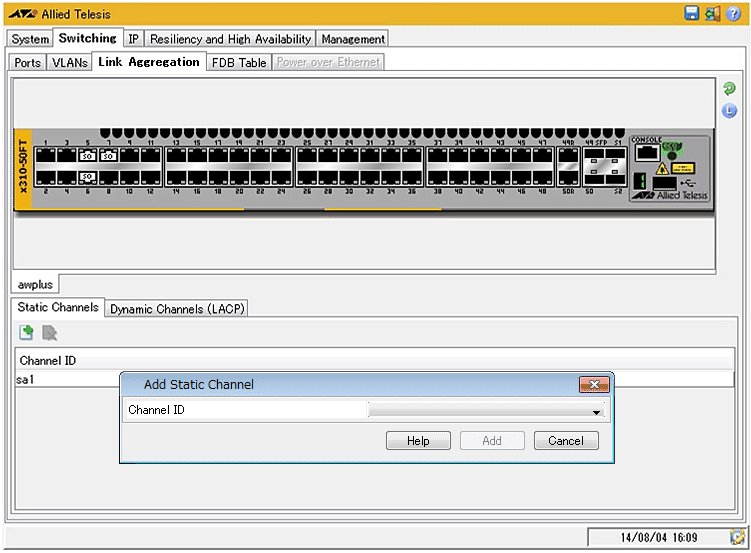751x553 pixels.
Task: Open the FDB Table tab
Action: pos(239,62)
